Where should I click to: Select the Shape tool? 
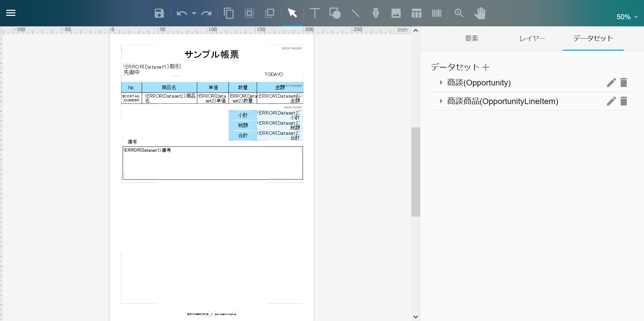coord(335,14)
